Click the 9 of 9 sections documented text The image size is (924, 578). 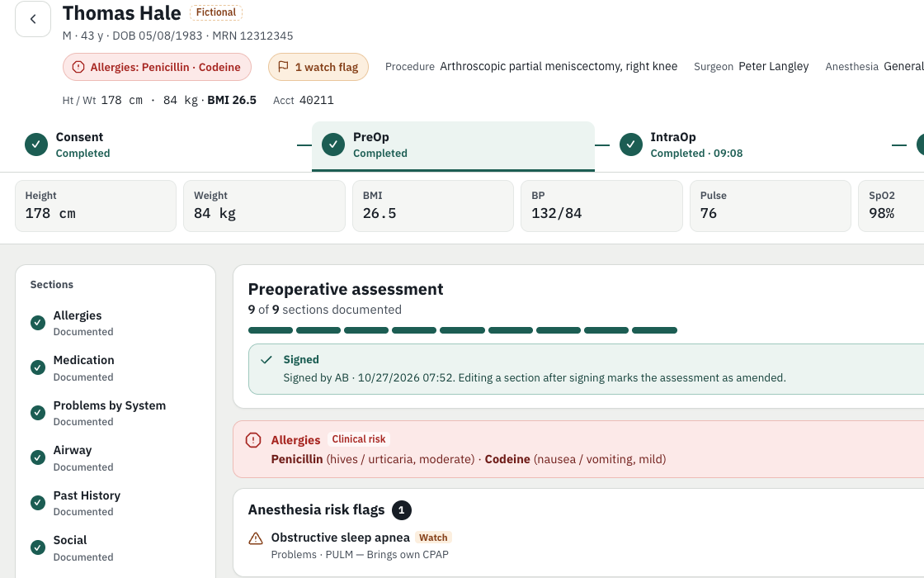(325, 310)
